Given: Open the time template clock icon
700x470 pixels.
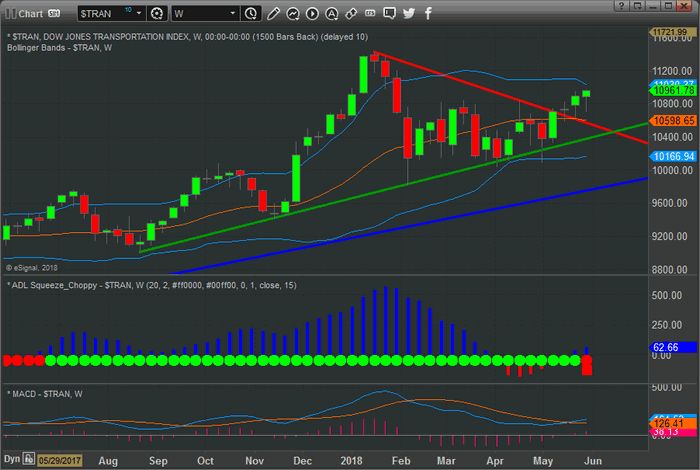Looking at the screenshot, I should (253, 14).
